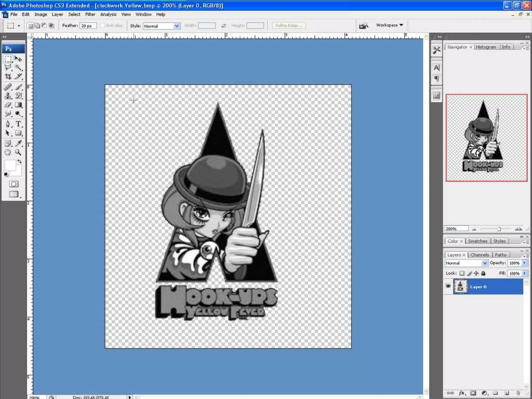Select the Clone Stamp tool
The image size is (532, 399).
[8, 96]
